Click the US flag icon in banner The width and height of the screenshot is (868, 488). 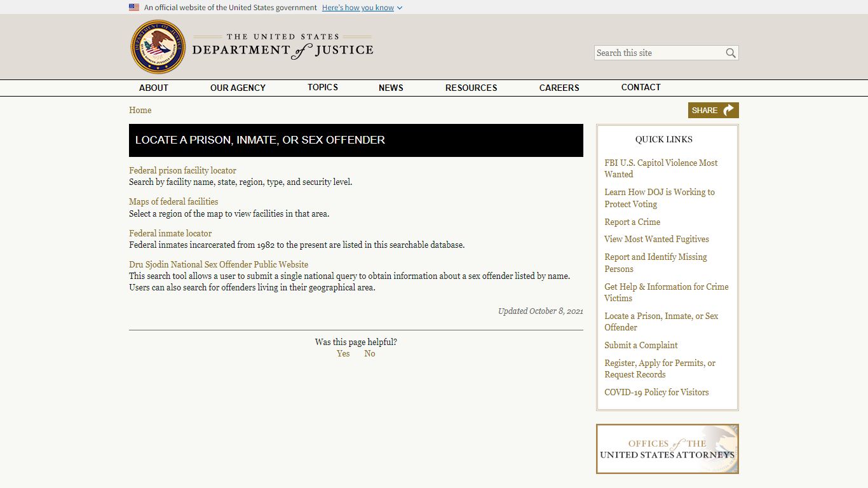pyautogui.click(x=134, y=8)
